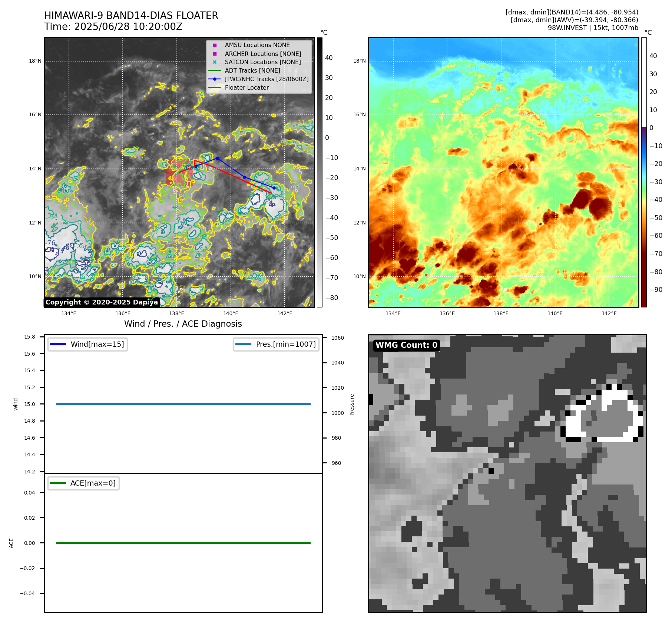Click the °C unit label above the grayscale colorbar
The height and width of the screenshot is (626, 672).
tap(324, 33)
